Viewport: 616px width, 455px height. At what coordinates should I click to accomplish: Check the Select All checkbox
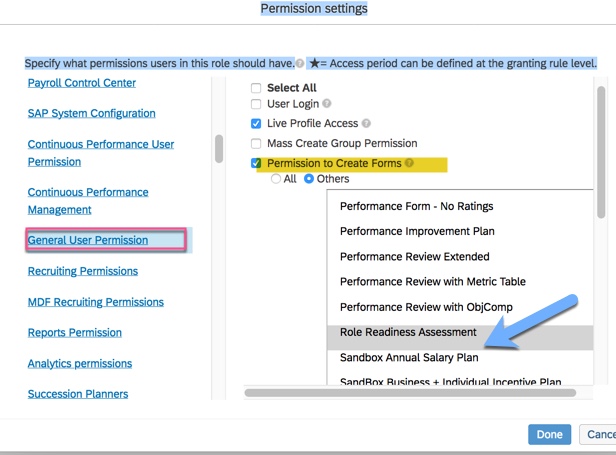pyautogui.click(x=257, y=88)
